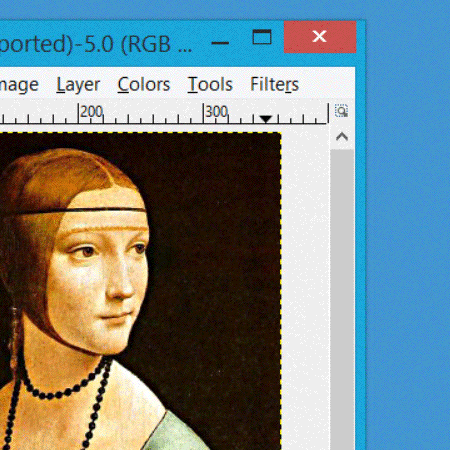Click the vertical scrollbar thumb

click(342, 299)
